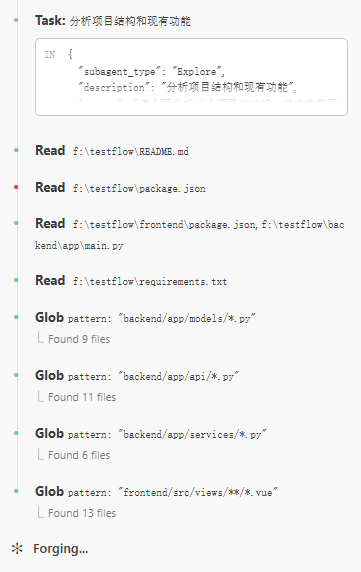Click green dot beside views vue glob entry
Screen dimensions: 361x572
point(16,491)
